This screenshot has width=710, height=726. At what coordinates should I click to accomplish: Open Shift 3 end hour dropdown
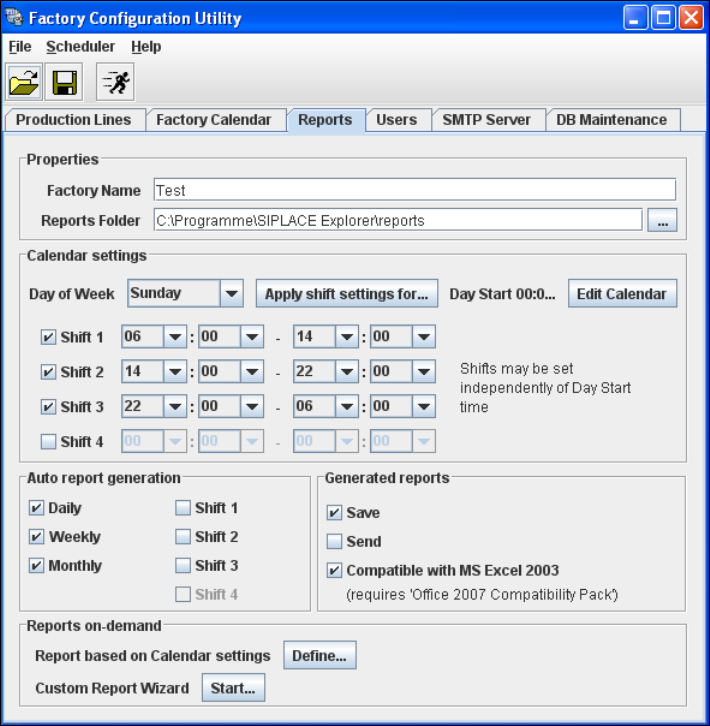[326, 406]
